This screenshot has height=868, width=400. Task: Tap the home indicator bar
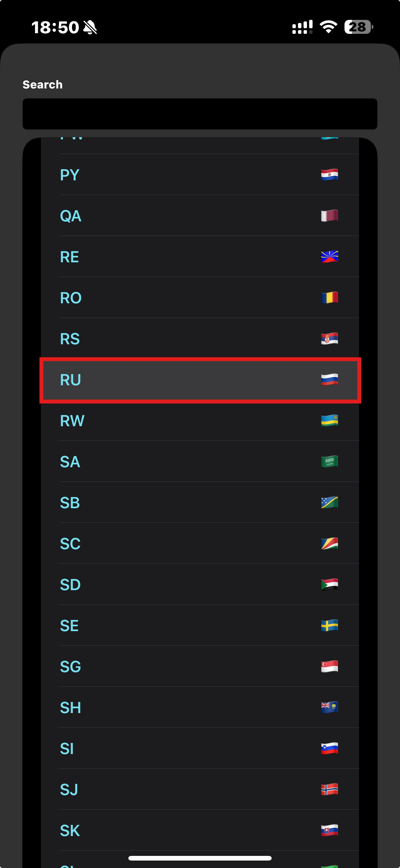(200, 858)
